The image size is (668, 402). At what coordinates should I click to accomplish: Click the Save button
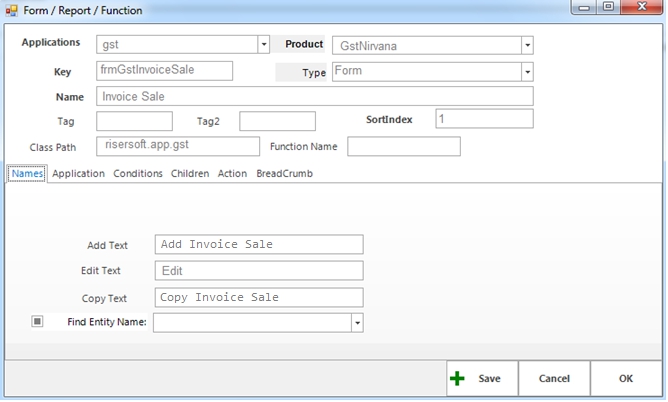pyautogui.click(x=482, y=378)
